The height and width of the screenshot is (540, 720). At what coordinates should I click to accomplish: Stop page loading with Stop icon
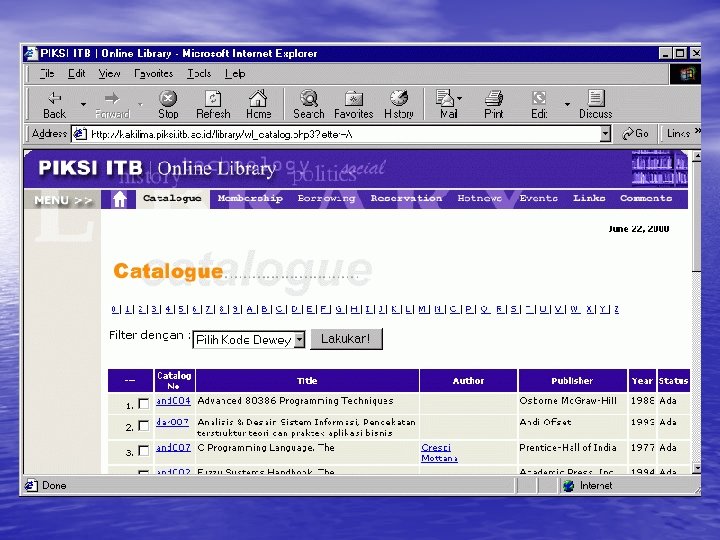click(168, 104)
